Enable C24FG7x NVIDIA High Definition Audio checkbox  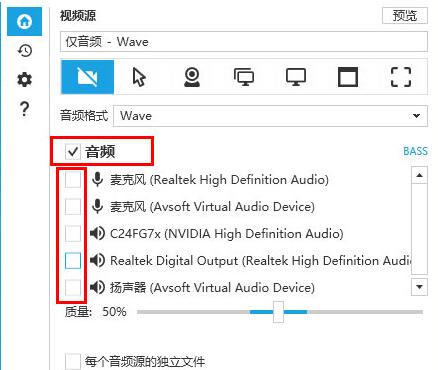point(73,233)
